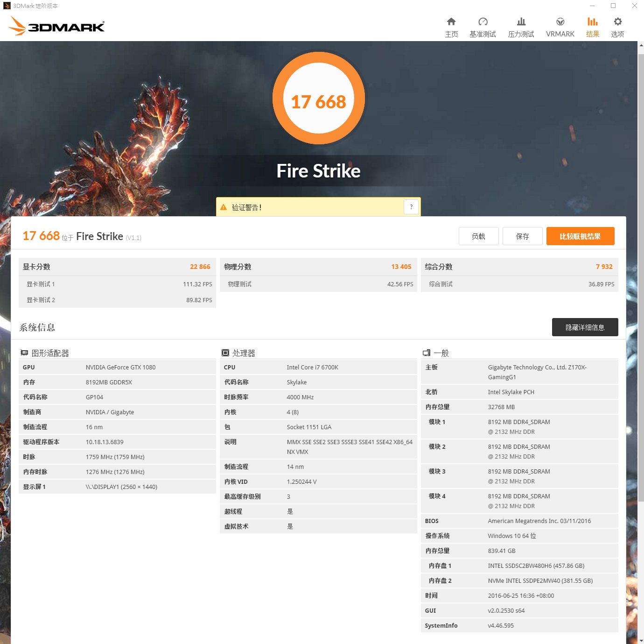Image resolution: width=644 pixels, height=644 pixels.
Task: Click the 负载 load button
Action: click(x=478, y=236)
